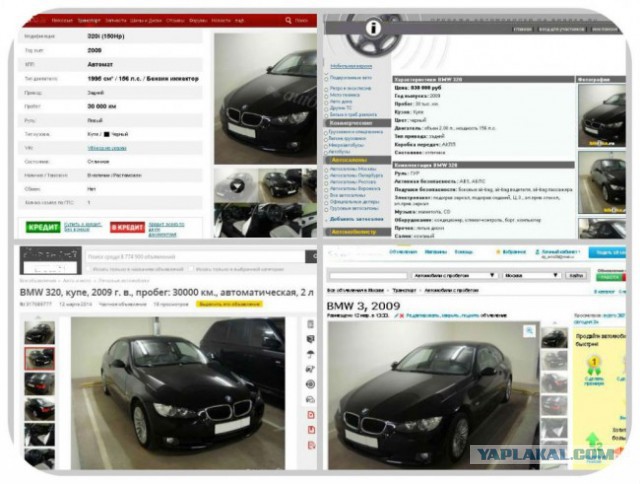The height and width of the screenshot is (484, 640).
Task: Click the zoom magnifier on BMW 3 photo
Action: tap(529, 331)
